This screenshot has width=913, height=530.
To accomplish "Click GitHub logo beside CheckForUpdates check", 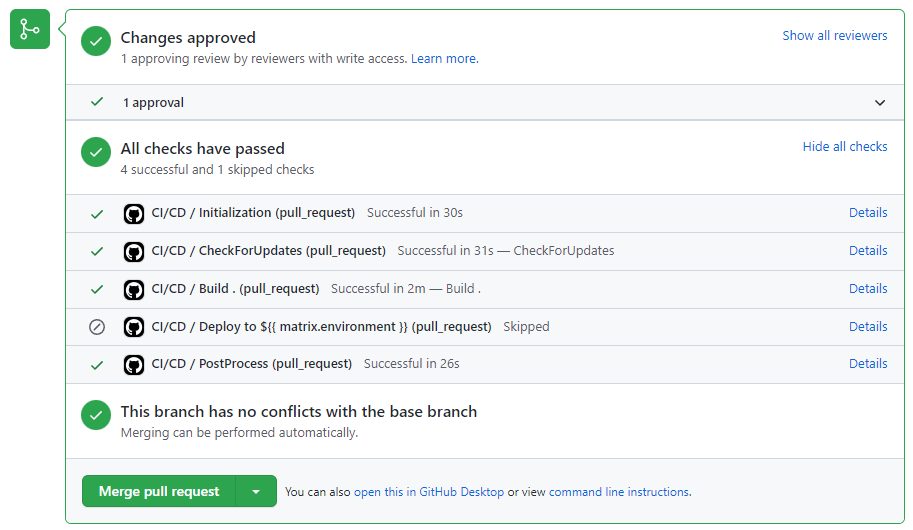I will coord(134,252).
